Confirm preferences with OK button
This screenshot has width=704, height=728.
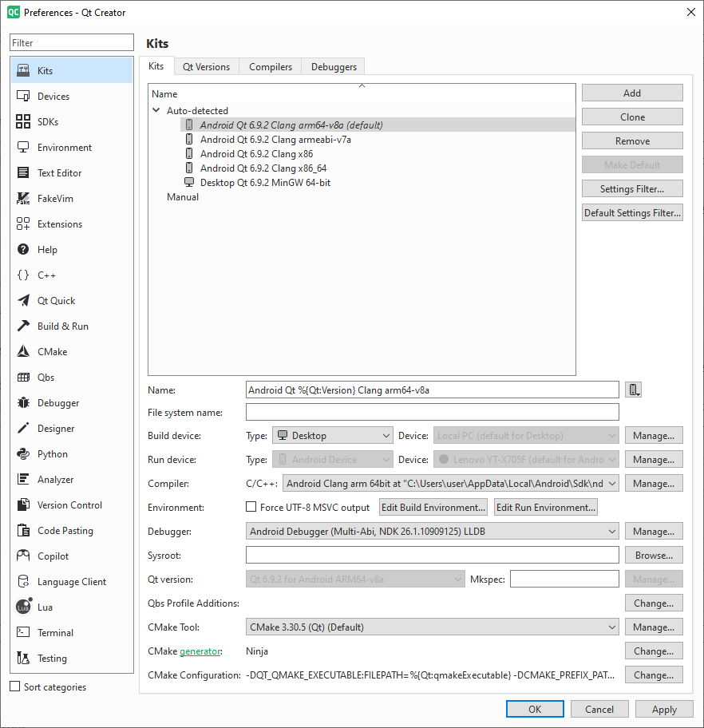tap(535, 709)
